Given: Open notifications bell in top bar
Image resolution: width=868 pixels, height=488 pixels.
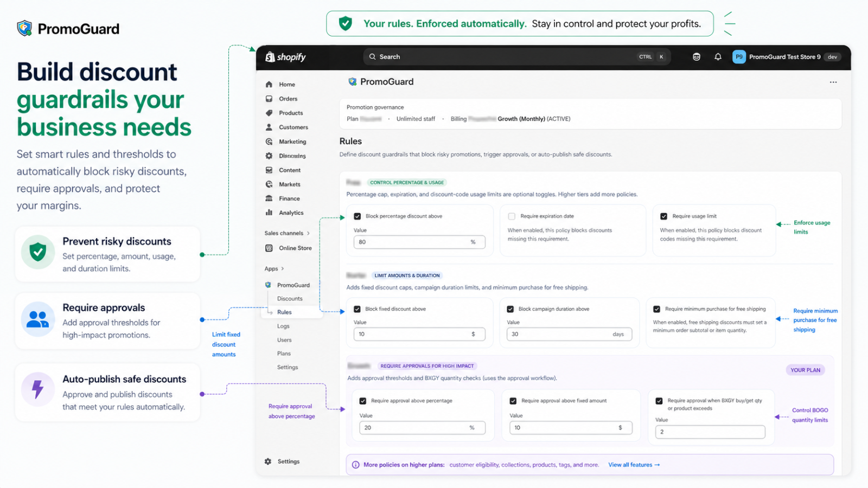Looking at the screenshot, I should point(718,57).
